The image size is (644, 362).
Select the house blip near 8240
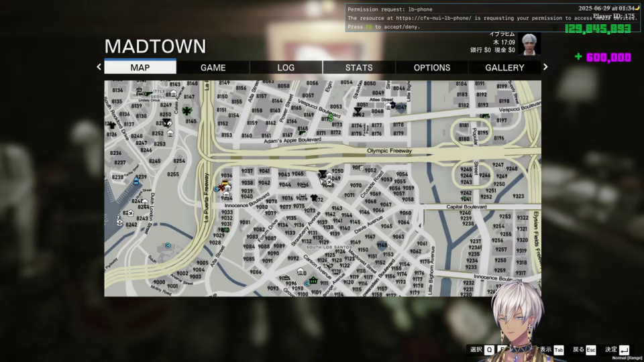click(x=145, y=202)
